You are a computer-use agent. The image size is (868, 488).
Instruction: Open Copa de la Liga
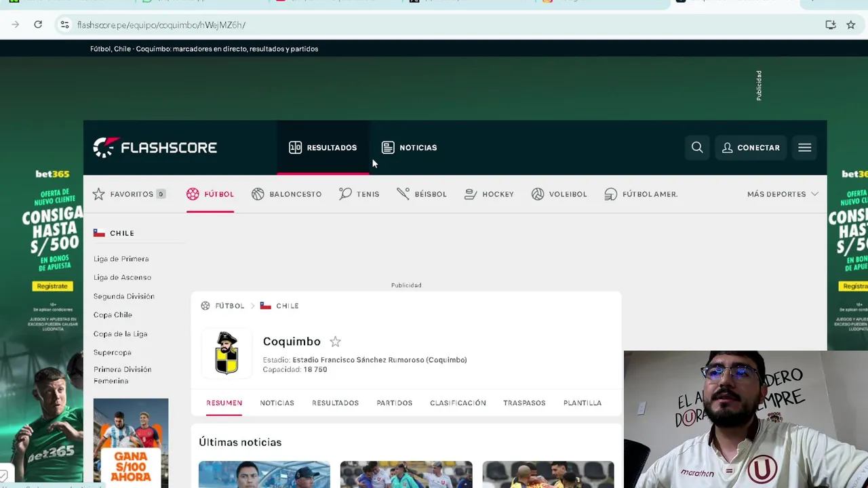click(x=121, y=333)
